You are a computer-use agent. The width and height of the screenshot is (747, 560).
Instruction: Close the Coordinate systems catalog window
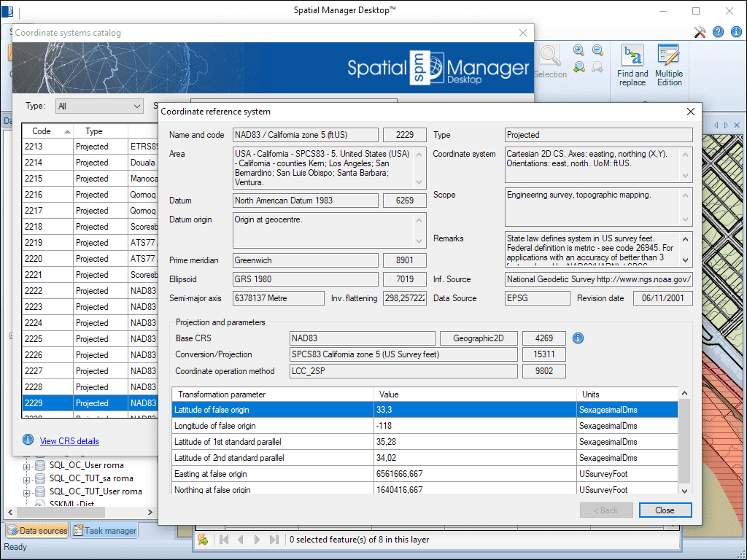[x=522, y=33]
